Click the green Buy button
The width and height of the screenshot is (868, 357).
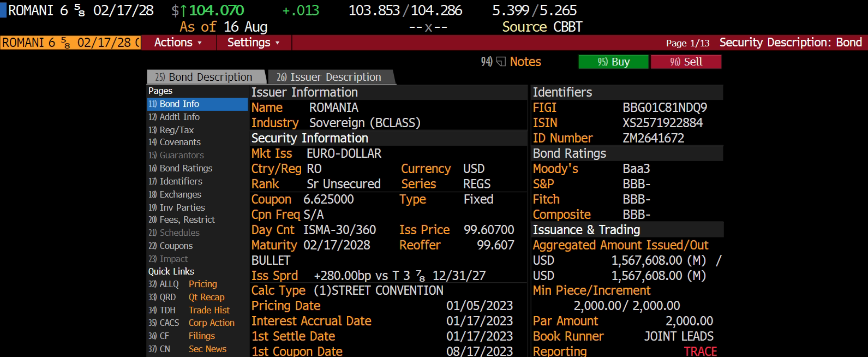point(614,62)
